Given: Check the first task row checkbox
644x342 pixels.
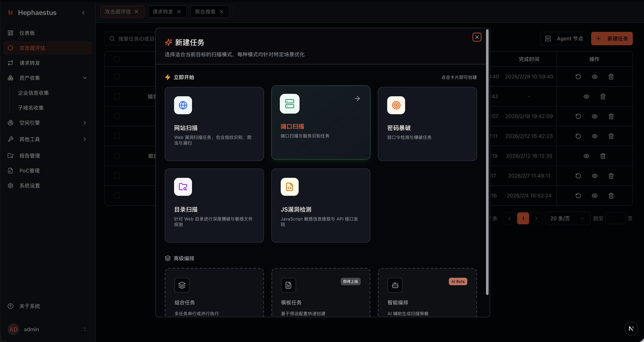Looking at the screenshot, I should click(117, 77).
